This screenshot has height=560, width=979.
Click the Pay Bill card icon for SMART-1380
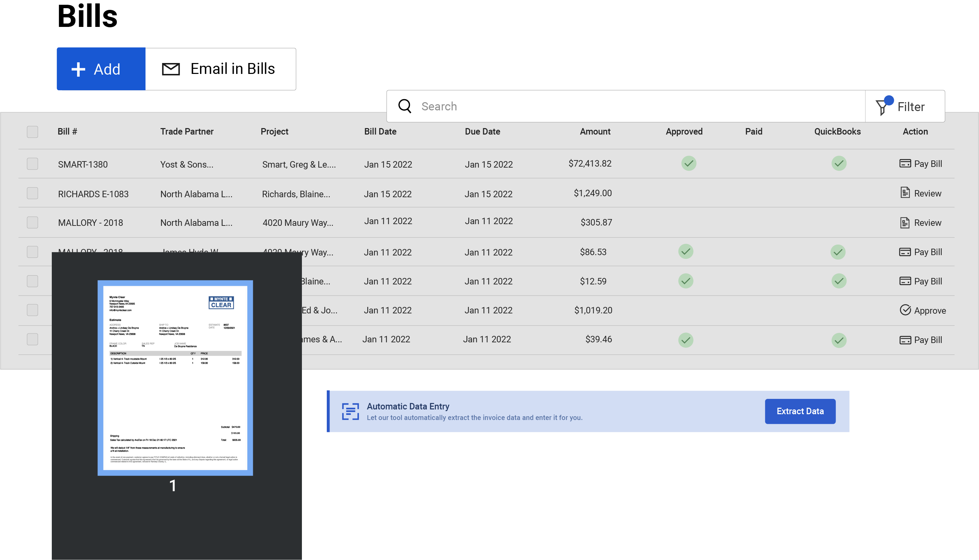(x=905, y=164)
